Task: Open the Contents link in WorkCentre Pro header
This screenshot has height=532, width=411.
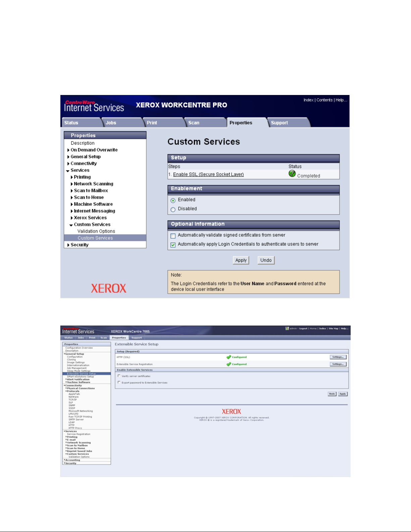Action: pyautogui.click(x=324, y=100)
